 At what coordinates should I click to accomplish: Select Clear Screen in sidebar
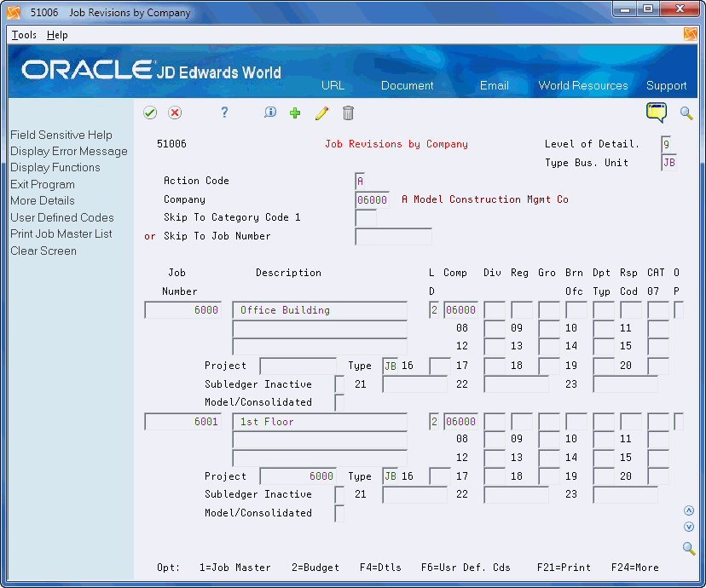pos(43,251)
